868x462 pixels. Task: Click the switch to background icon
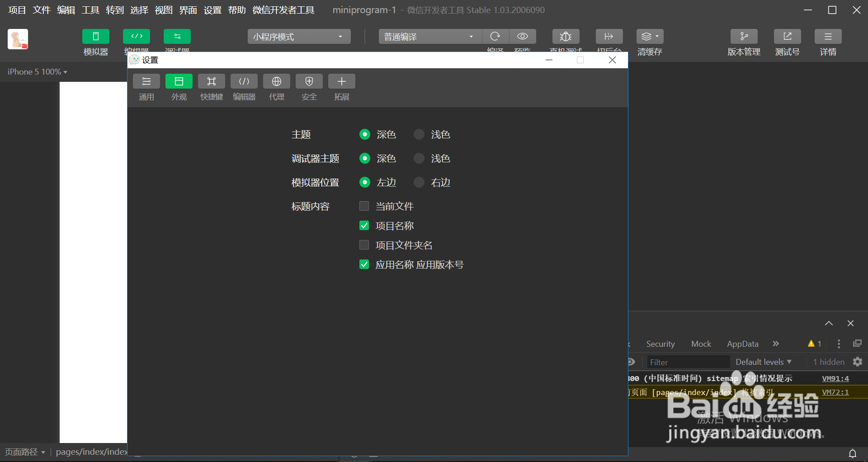[x=609, y=37]
